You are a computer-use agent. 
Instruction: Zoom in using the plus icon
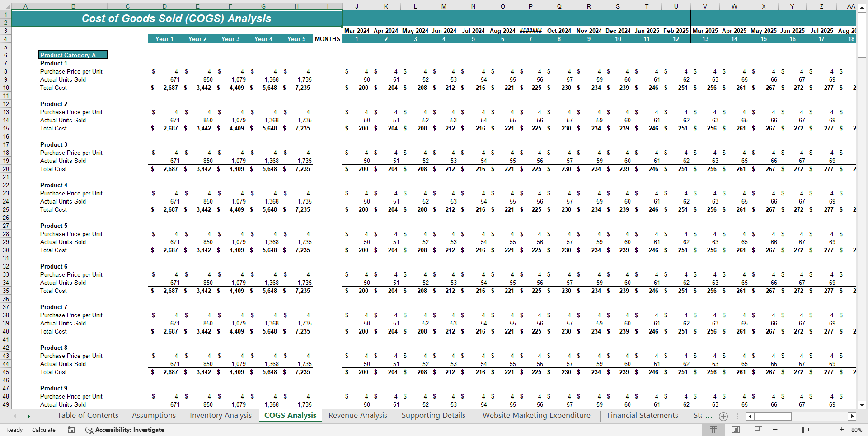click(841, 430)
